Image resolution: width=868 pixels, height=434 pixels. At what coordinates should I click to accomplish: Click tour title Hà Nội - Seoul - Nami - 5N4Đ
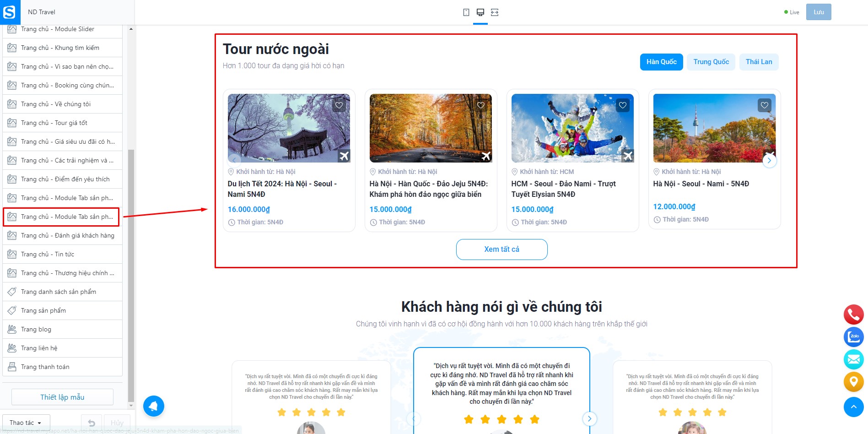pyautogui.click(x=701, y=184)
